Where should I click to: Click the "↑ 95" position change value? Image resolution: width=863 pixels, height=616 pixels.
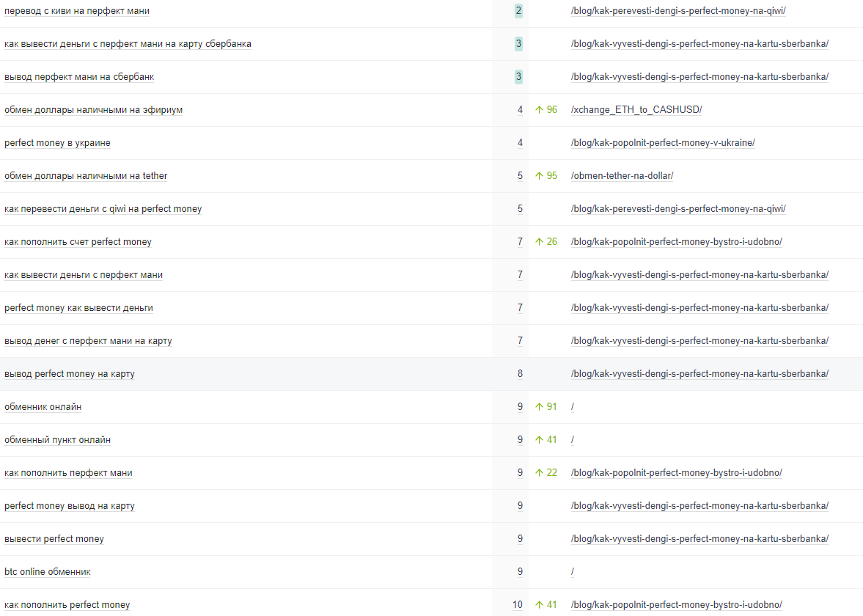546,176
